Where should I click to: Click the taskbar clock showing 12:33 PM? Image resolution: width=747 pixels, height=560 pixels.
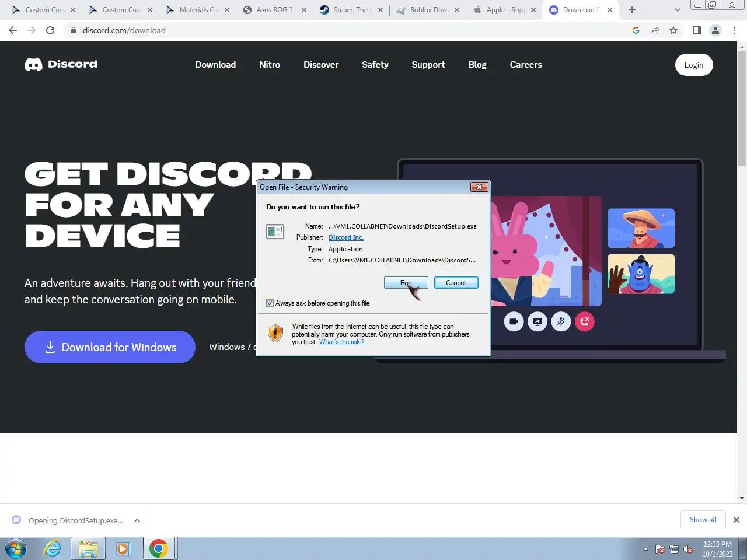click(717, 549)
